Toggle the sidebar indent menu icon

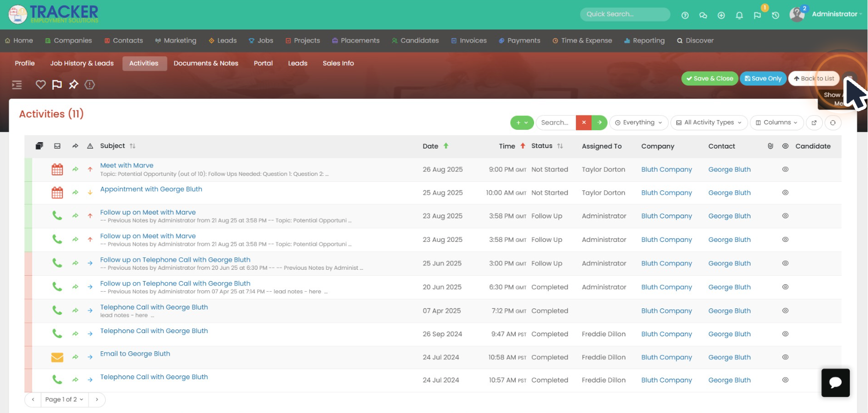click(x=17, y=85)
